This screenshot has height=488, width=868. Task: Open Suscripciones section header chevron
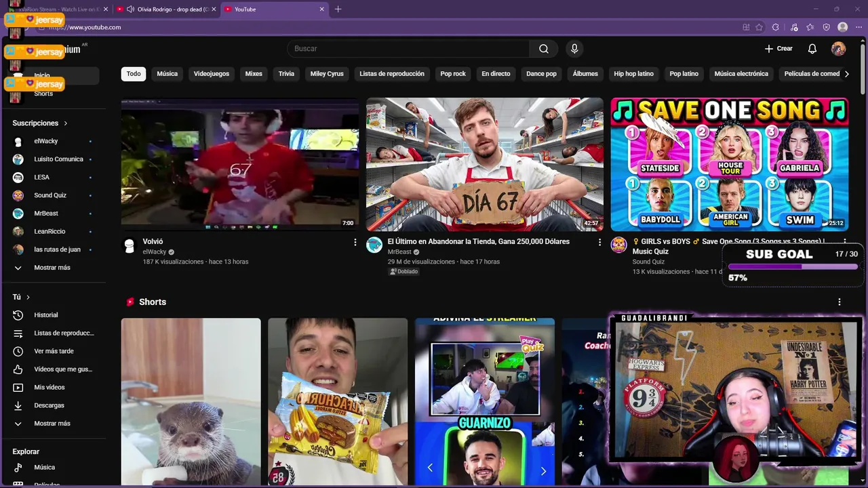coord(66,123)
